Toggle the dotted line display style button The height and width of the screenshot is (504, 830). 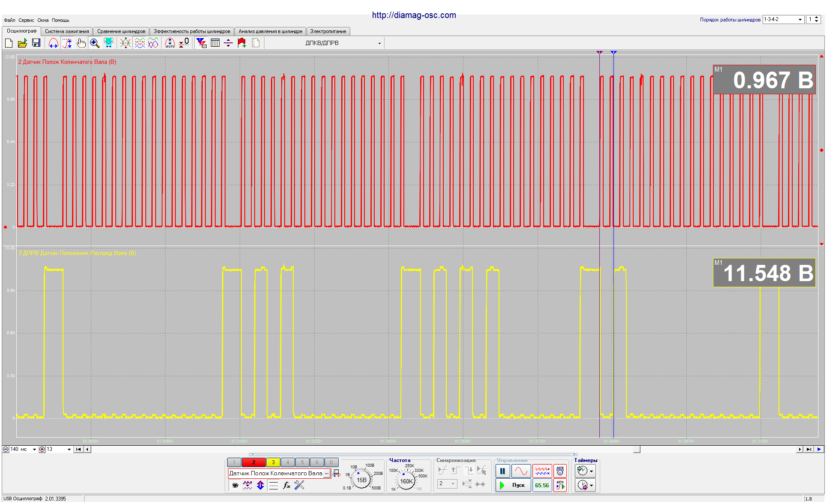[274, 485]
